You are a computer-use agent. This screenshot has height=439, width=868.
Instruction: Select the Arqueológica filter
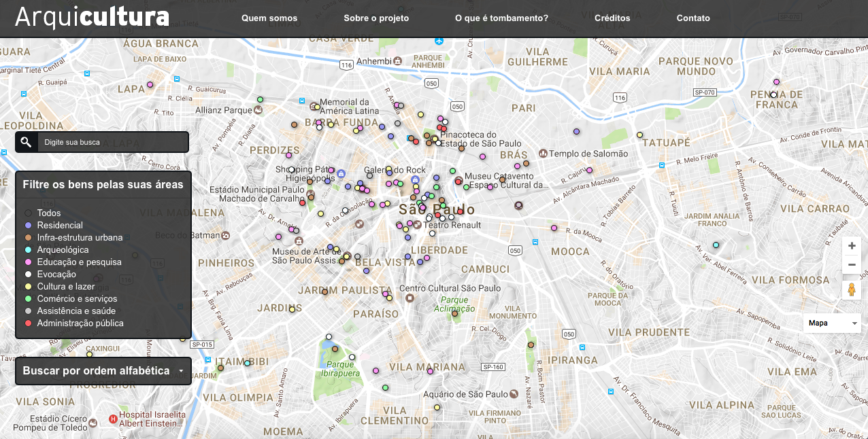click(56, 250)
